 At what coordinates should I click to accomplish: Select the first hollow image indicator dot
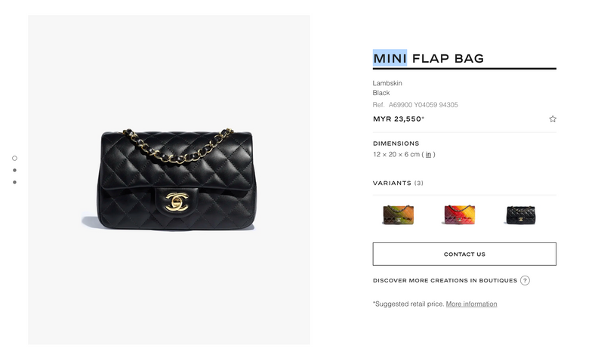pyautogui.click(x=14, y=159)
